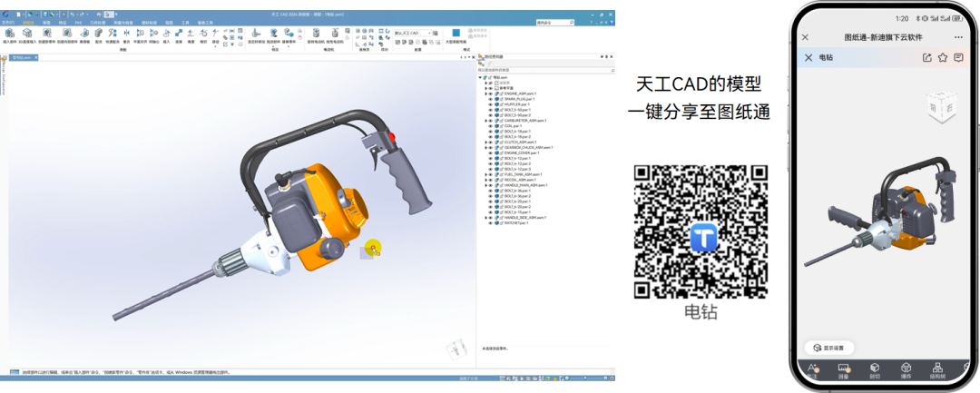
Task: Expand the CARBURETOR_ASM.asm:1 tree node
Action: (486, 121)
